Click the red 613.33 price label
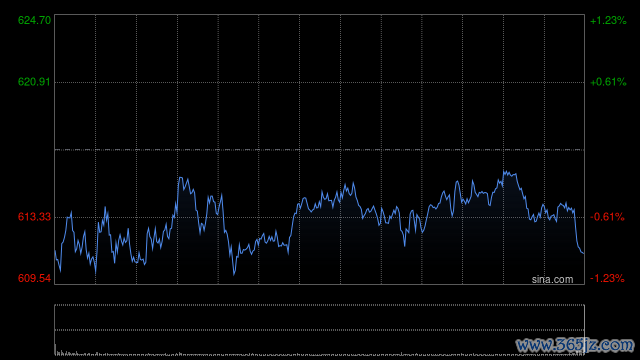640x360 pixels. click(34, 217)
